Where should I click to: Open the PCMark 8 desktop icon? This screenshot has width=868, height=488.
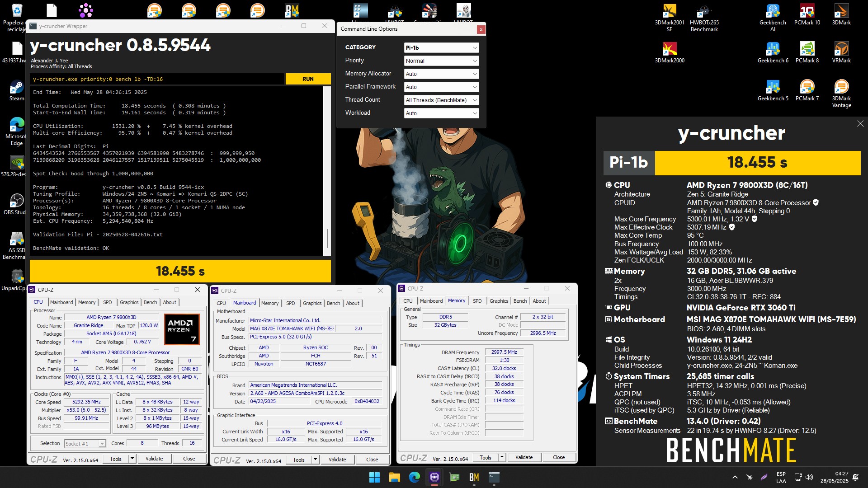[x=807, y=52]
